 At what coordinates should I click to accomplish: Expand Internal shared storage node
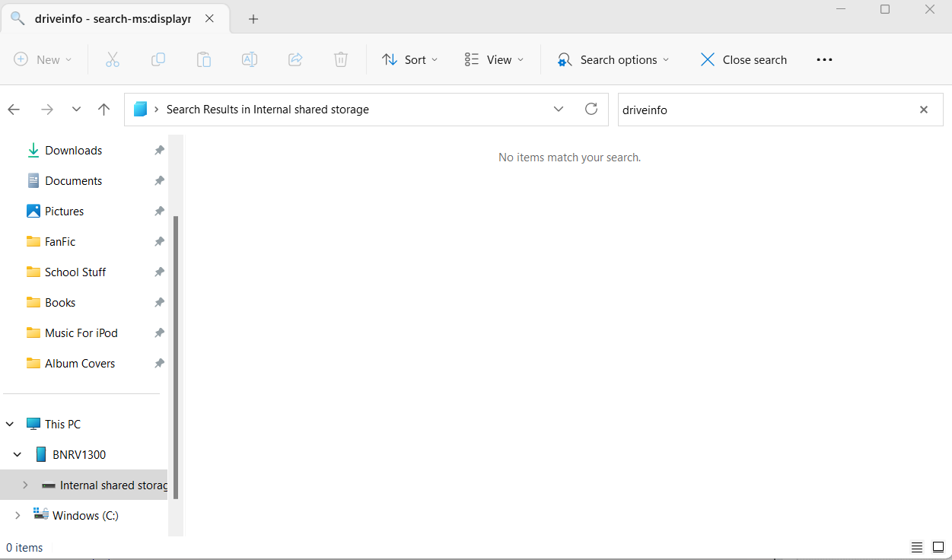click(x=25, y=485)
